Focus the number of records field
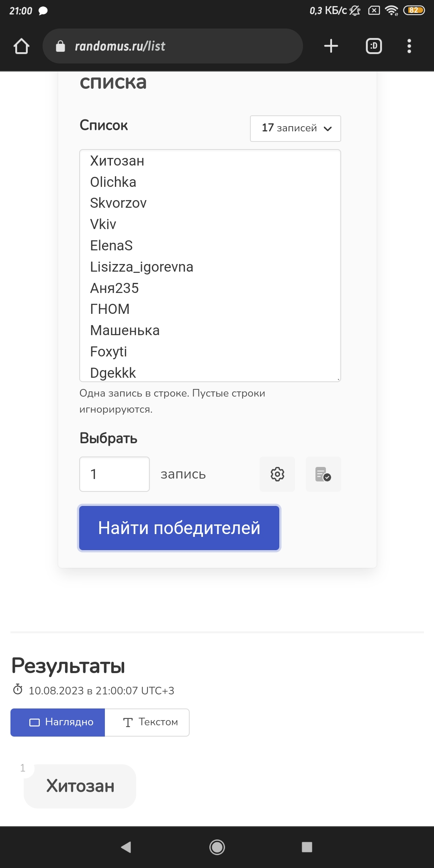Viewport: 434px width, 868px height. tap(115, 474)
